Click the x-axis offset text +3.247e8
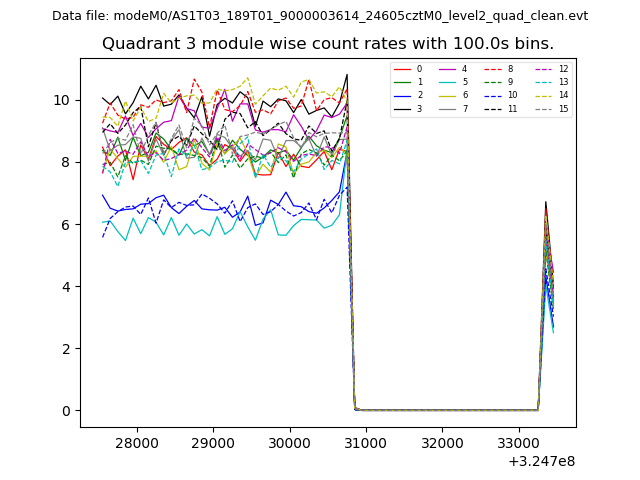 (541, 461)
